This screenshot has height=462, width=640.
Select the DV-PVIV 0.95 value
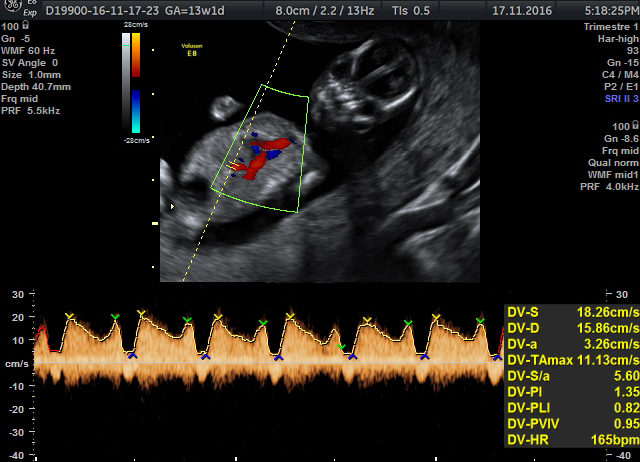coord(573,424)
